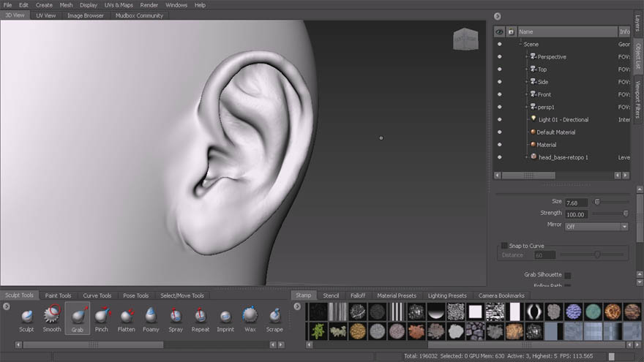
Task: Click the lock column header icon
Action: [511, 31]
